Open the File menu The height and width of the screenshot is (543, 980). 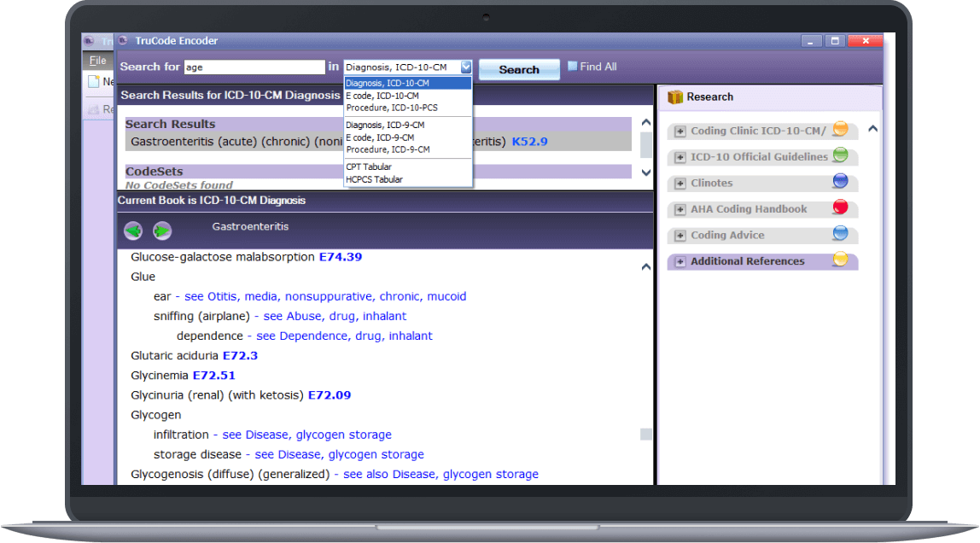tap(96, 60)
